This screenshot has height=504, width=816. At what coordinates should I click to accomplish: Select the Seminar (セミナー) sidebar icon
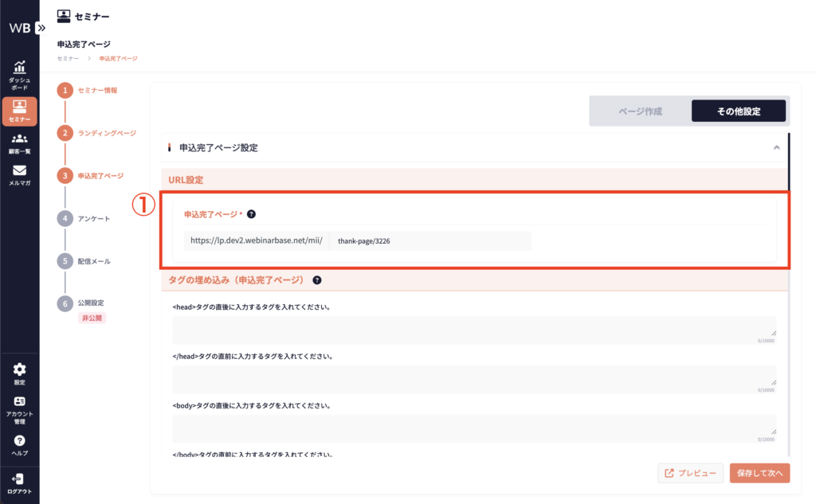[x=19, y=106]
